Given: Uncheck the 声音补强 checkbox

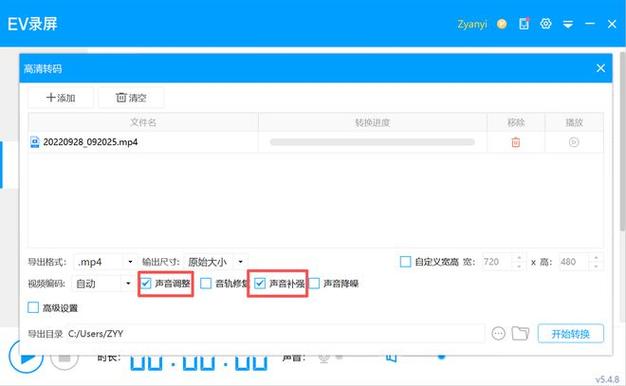Looking at the screenshot, I should (x=260, y=283).
